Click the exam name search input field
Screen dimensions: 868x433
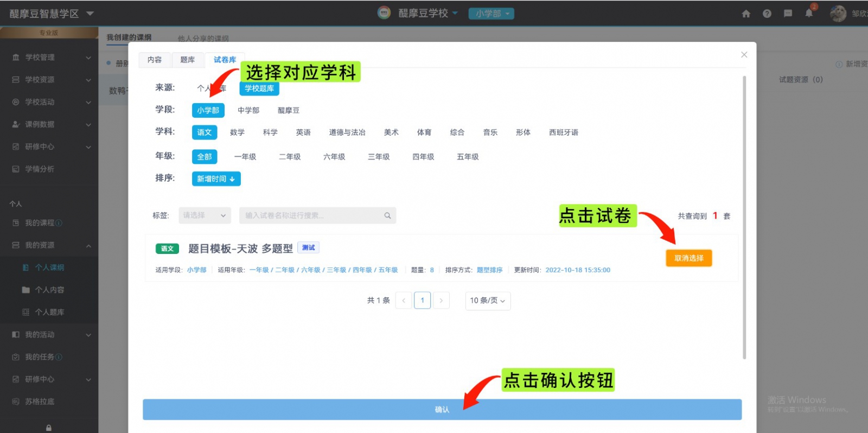(312, 215)
